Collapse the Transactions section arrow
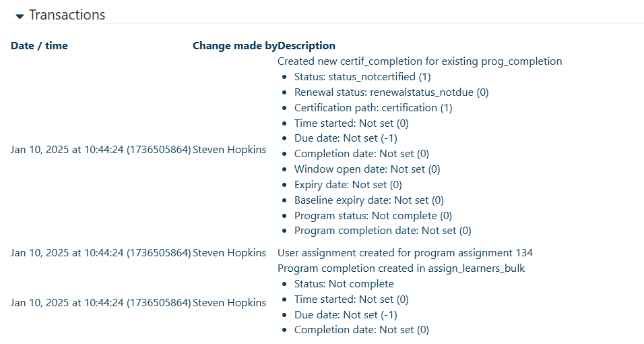Image resolution: width=644 pixels, height=344 pixels. click(x=20, y=16)
